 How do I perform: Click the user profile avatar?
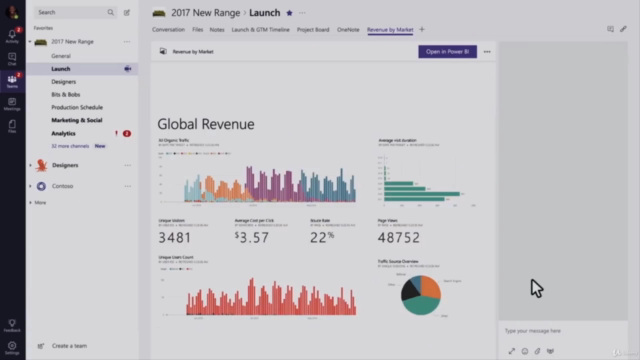point(12,12)
